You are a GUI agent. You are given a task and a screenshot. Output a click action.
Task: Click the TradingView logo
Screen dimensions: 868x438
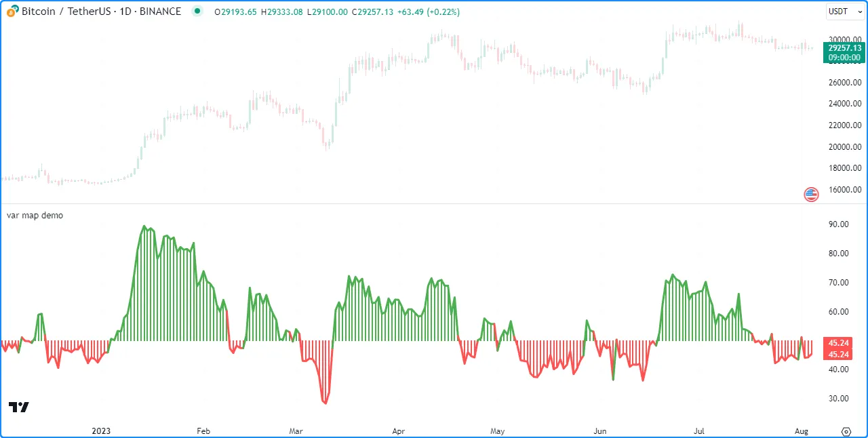point(19,407)
